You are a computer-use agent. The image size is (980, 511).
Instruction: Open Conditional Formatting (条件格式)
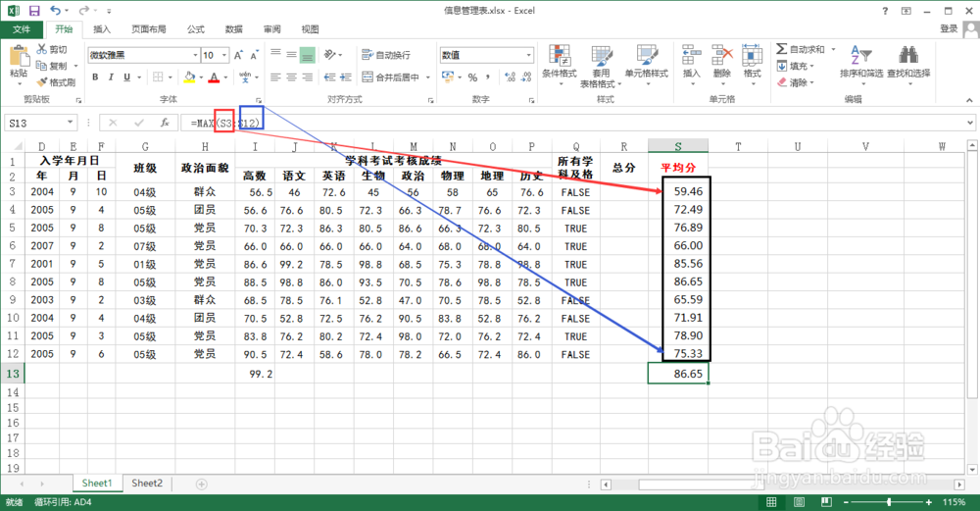[560, 65]
